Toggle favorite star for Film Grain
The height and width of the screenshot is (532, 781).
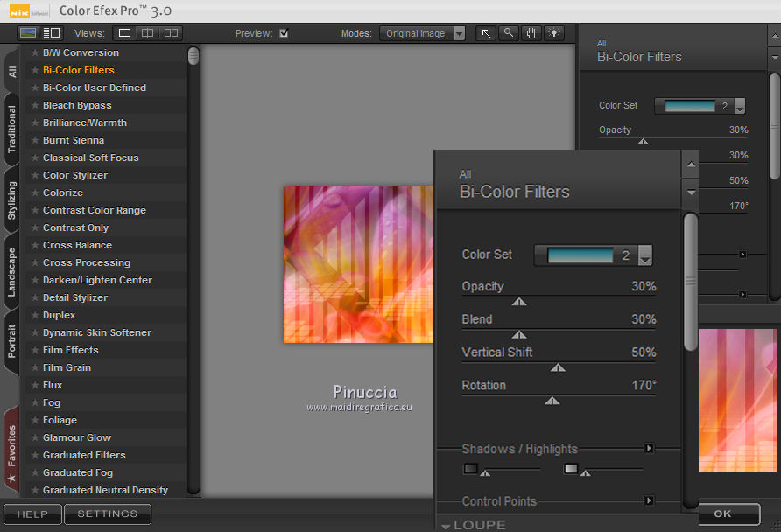click(x=35, y=367)
